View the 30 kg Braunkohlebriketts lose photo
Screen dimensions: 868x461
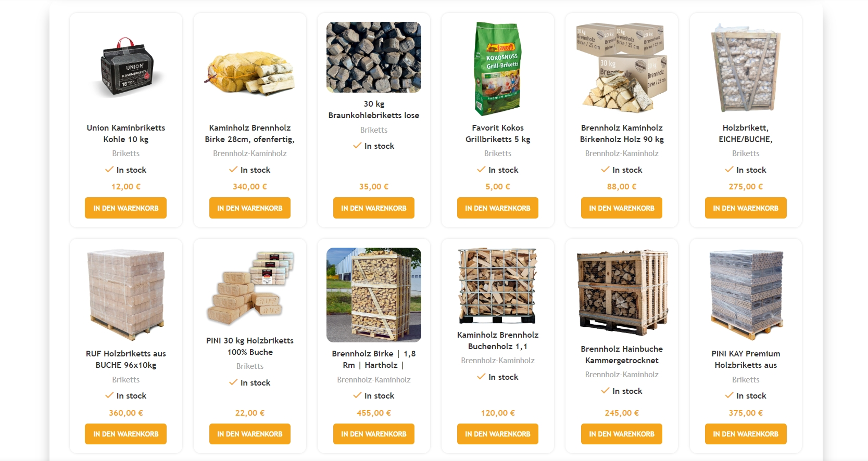click(374, 57)
